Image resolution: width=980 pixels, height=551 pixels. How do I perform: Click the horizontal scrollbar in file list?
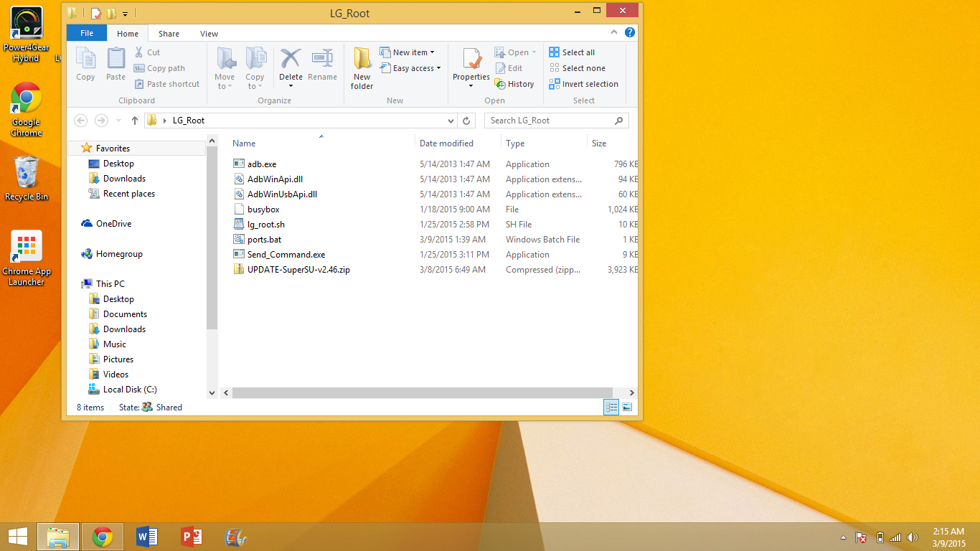click(423, 392)
